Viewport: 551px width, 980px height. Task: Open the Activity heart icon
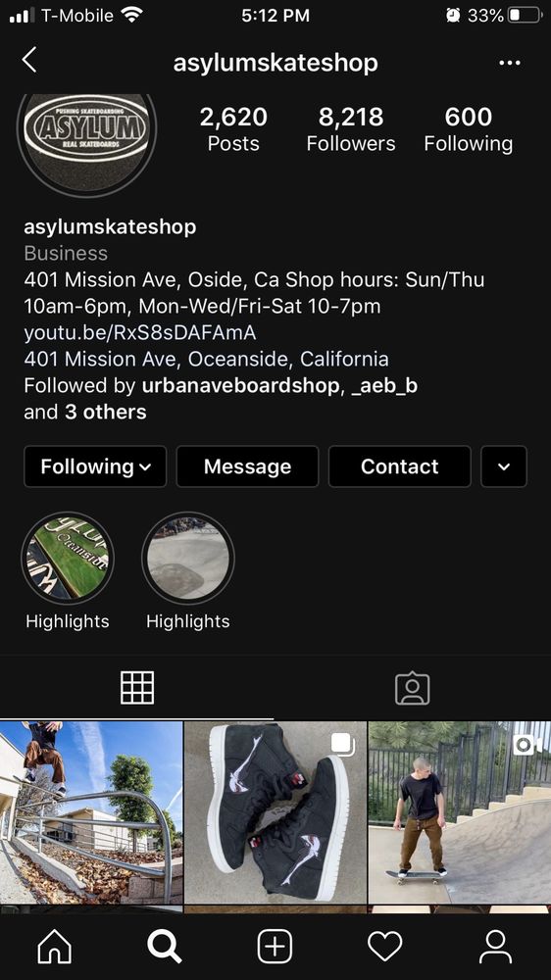tap(384, 947)
